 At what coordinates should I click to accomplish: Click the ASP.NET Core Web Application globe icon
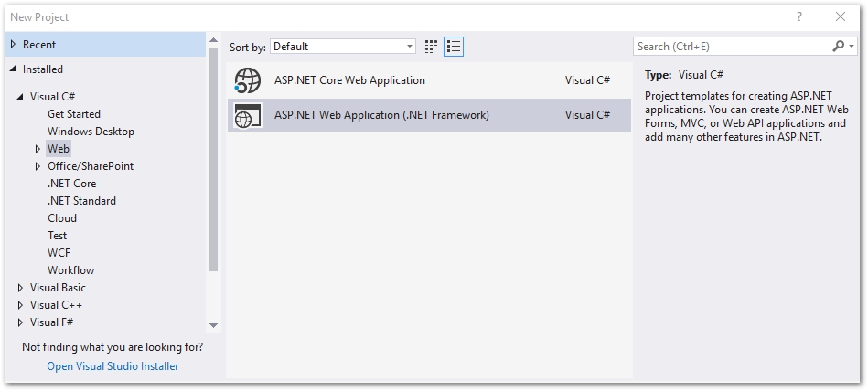[x=248, y=80]
